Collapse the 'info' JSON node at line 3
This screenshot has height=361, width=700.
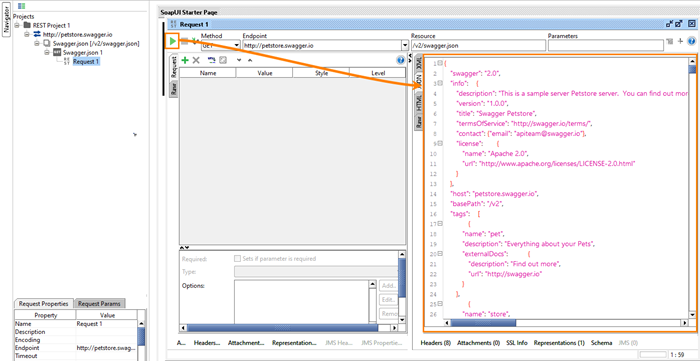click(440, 83)
